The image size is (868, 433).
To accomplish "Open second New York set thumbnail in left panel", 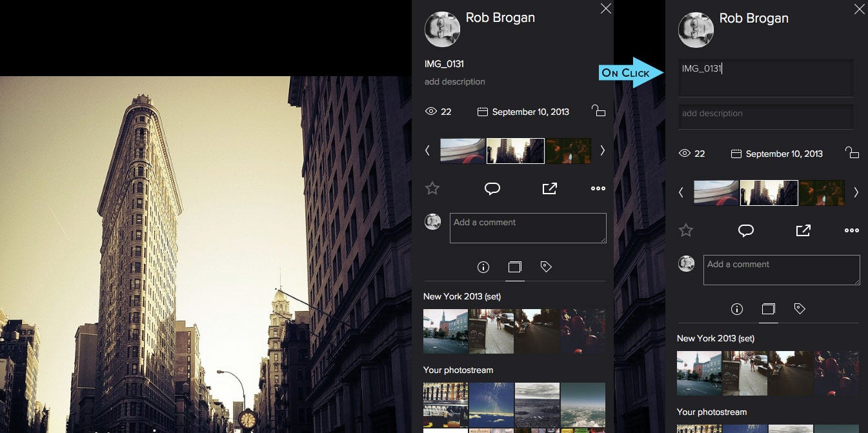I will pos(492,331).
